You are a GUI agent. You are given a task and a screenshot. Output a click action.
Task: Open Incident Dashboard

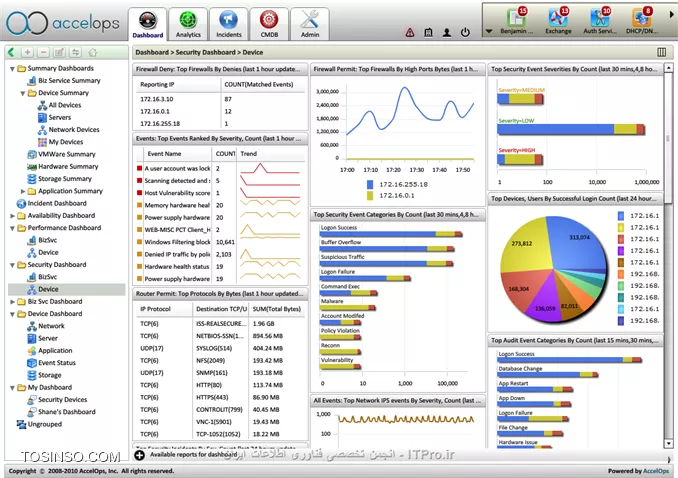coord(57,203)
